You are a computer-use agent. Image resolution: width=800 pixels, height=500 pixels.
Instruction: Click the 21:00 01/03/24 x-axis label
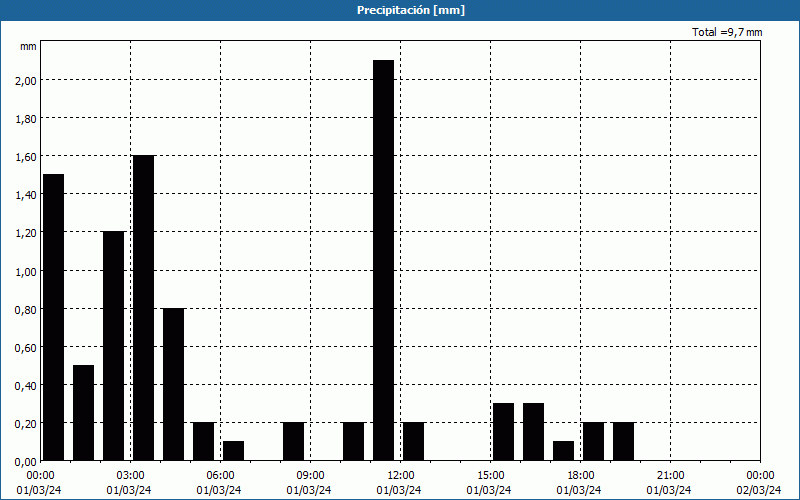tap(669, 483)
